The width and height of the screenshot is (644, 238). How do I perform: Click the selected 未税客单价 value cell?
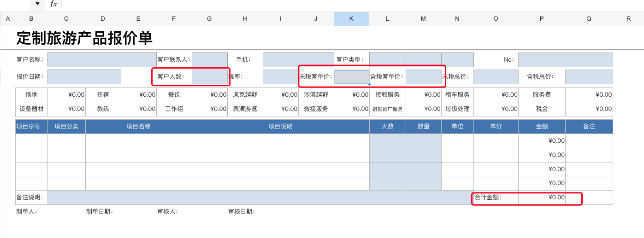point(352,77)
